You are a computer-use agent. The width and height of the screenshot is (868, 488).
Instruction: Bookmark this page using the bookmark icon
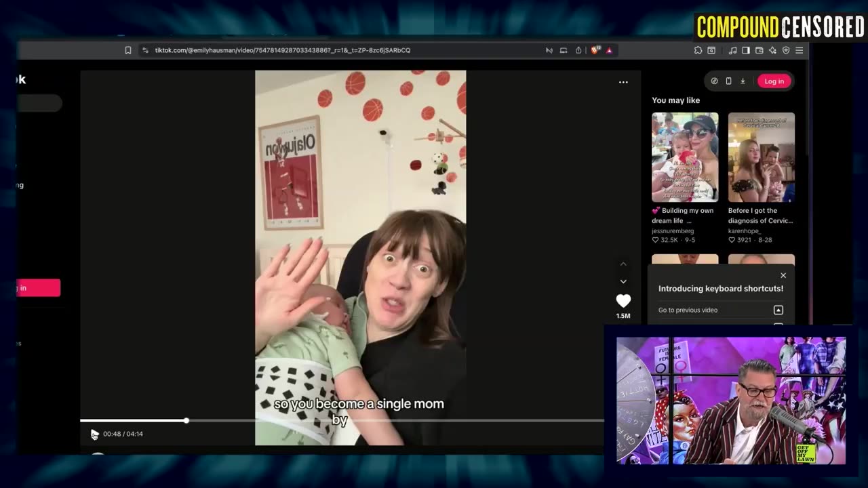tap(127, 50)
